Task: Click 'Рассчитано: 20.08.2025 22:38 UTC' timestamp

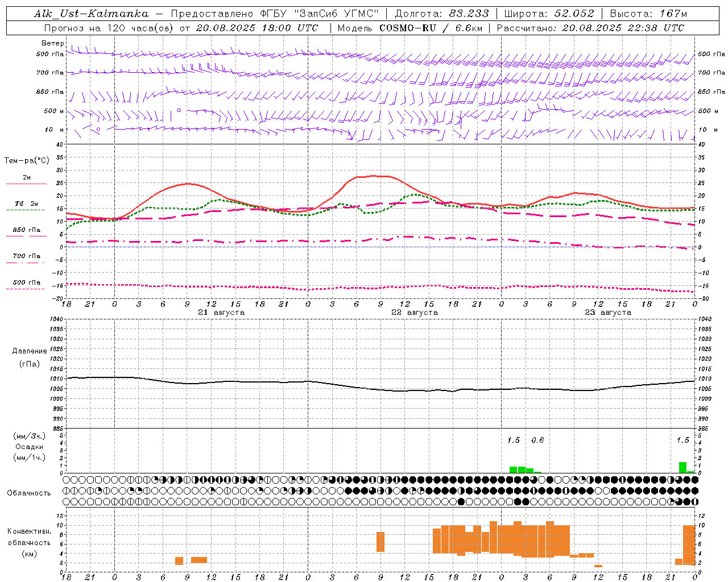Action: tap(590, 28)
